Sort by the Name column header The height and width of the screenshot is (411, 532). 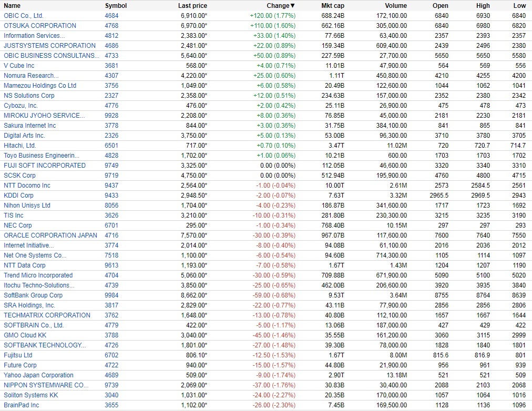(x=12, y=6)
